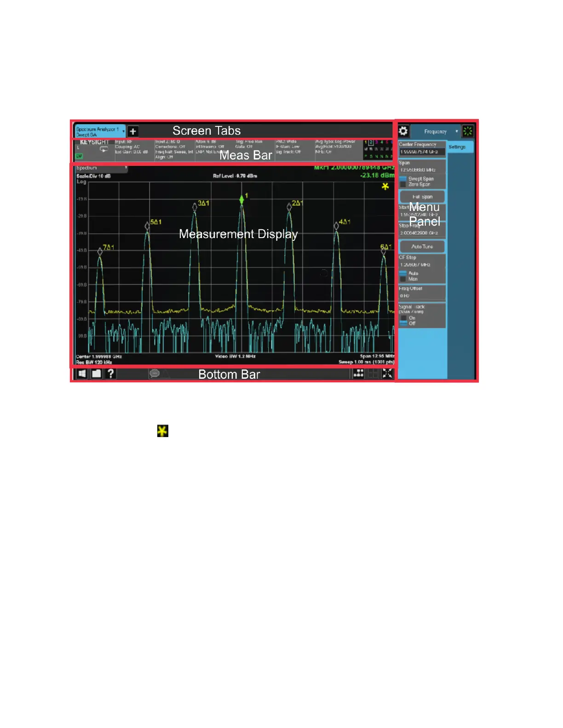
Task: Edit the Freq Offset value
Action: click(x=422, y=296)
